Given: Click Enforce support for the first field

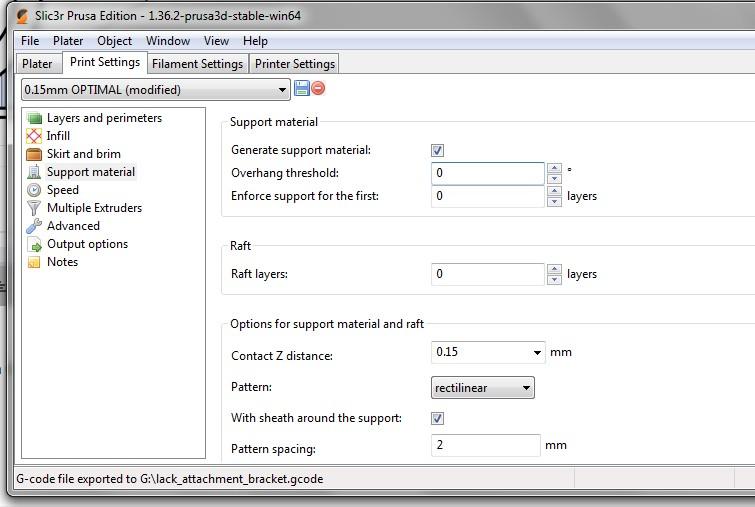Looking at the screenshot, I should tap(488, 196).
